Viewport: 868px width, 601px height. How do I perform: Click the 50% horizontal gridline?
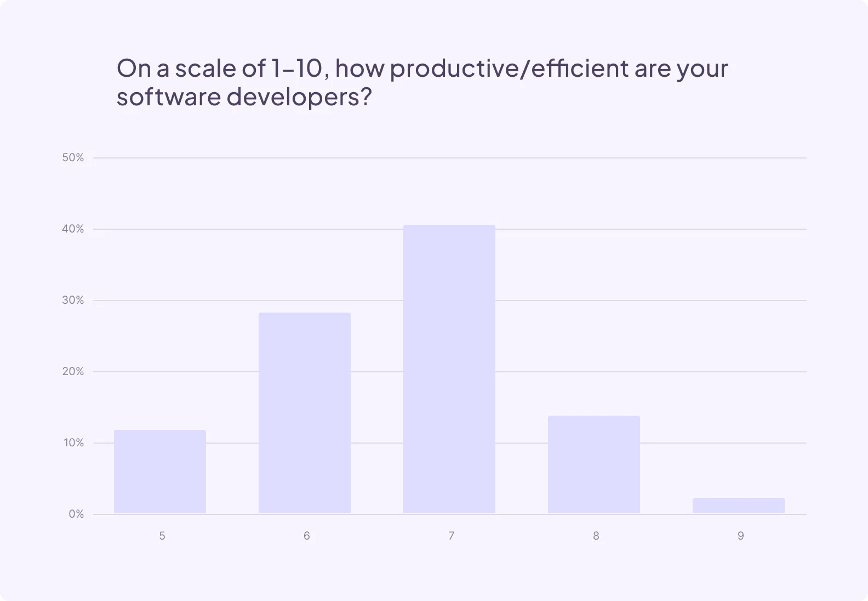449,158
